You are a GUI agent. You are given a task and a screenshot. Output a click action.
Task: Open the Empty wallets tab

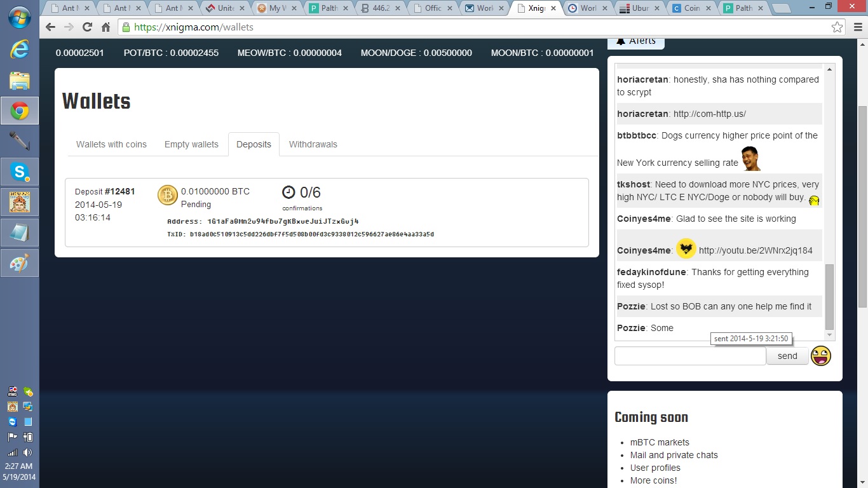point(191,144)
